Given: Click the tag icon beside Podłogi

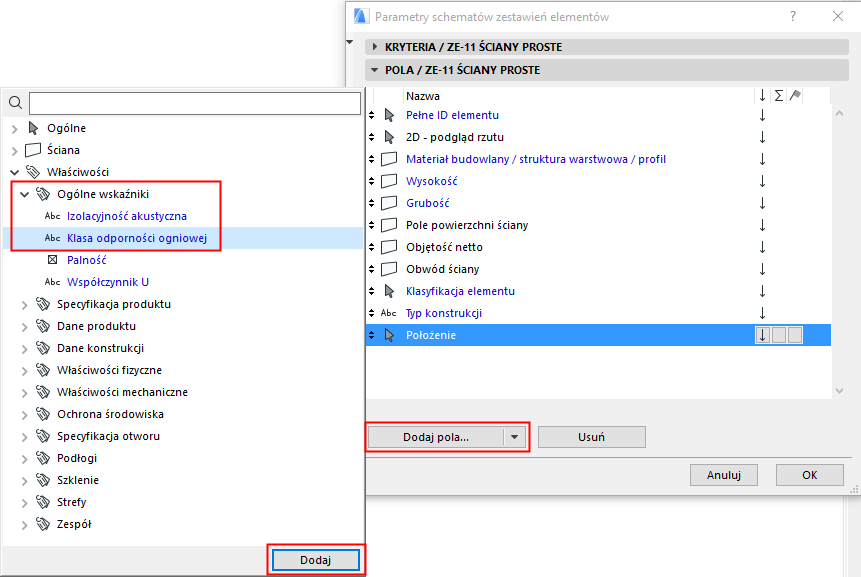Looking at the screenshot, I should 43,458.
